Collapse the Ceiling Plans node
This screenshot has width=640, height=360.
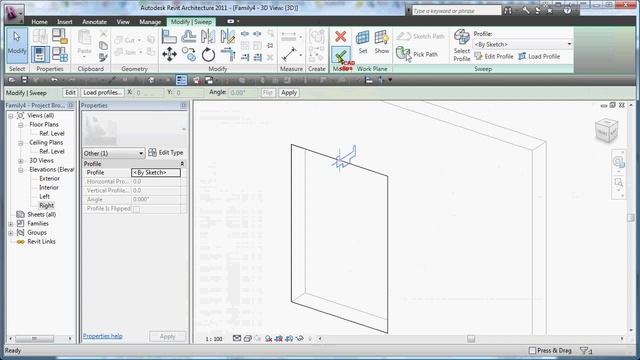(20, 143)
